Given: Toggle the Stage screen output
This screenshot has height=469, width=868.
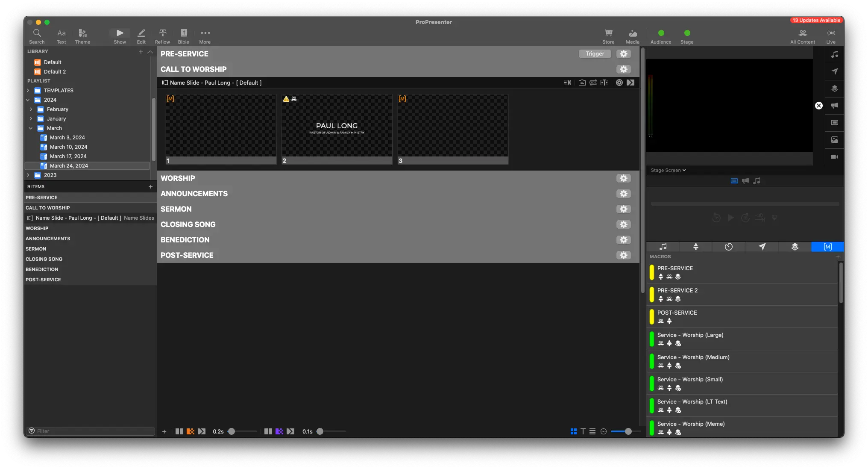Looking at the screenshot, I should (687, 33).
